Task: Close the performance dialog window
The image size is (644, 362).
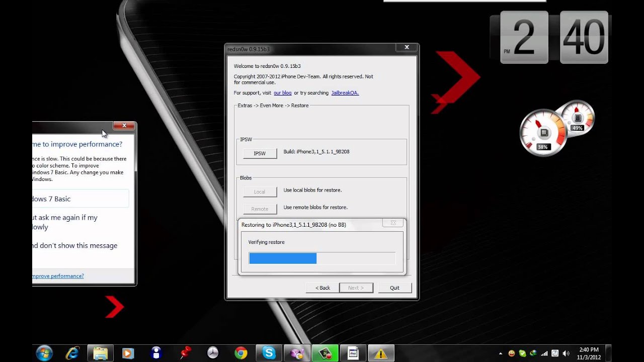Action: (123, 125)
